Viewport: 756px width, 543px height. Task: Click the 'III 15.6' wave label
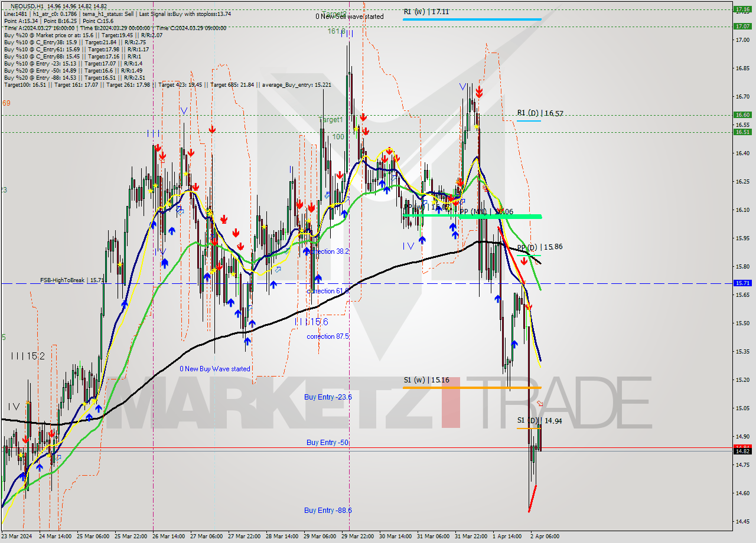311,322
